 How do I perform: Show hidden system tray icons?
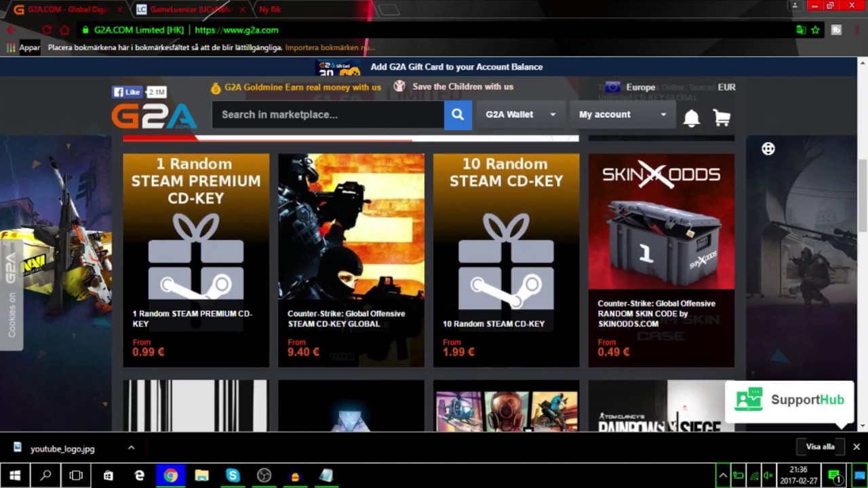coord(723,476)
